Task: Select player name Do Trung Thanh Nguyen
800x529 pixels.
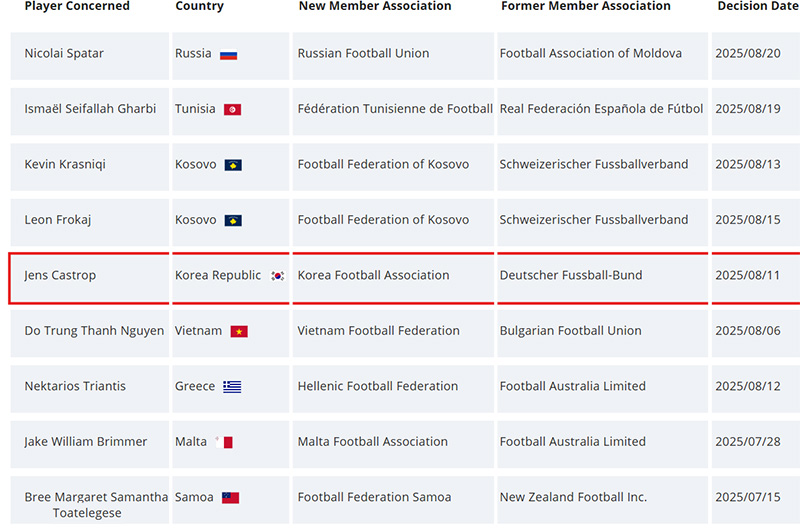Action: tap(94, 331)
